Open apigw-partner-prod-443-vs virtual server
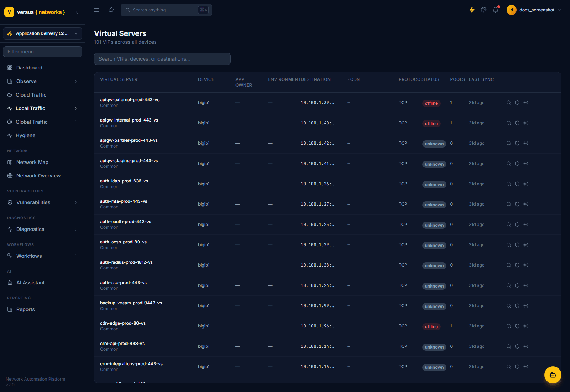Viewport: 570px width, 392px height. 129,140
